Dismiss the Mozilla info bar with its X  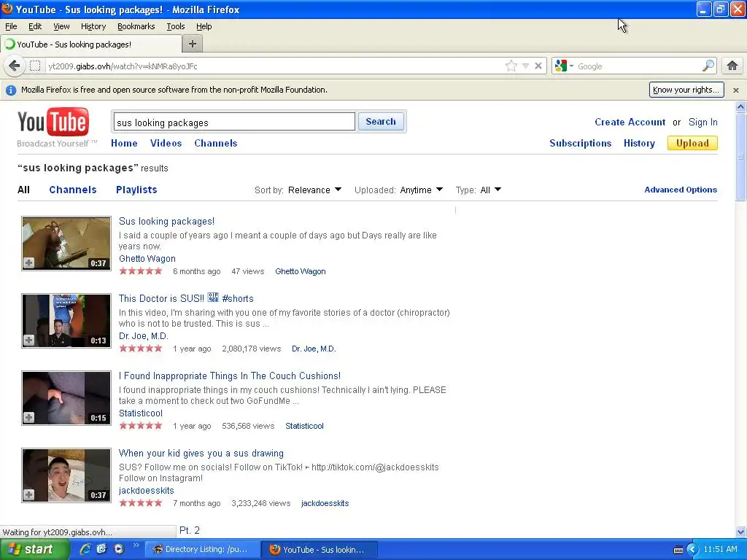point(736,90)
